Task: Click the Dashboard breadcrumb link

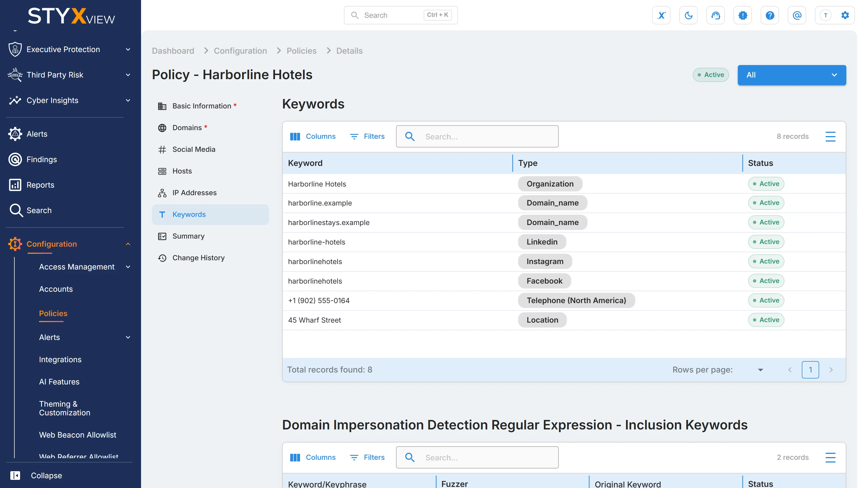Action: click(x=173, y=50)
